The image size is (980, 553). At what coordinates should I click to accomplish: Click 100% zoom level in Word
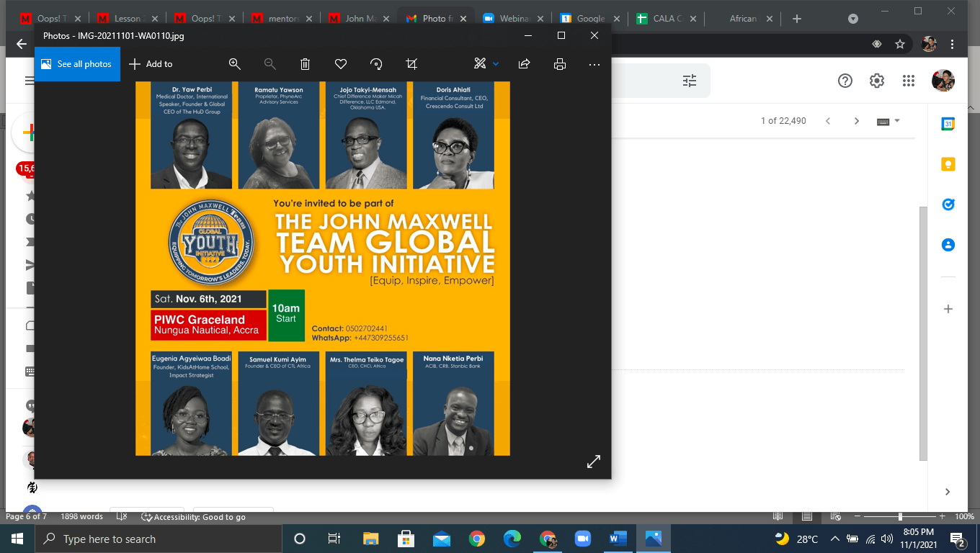pos(964,516)
